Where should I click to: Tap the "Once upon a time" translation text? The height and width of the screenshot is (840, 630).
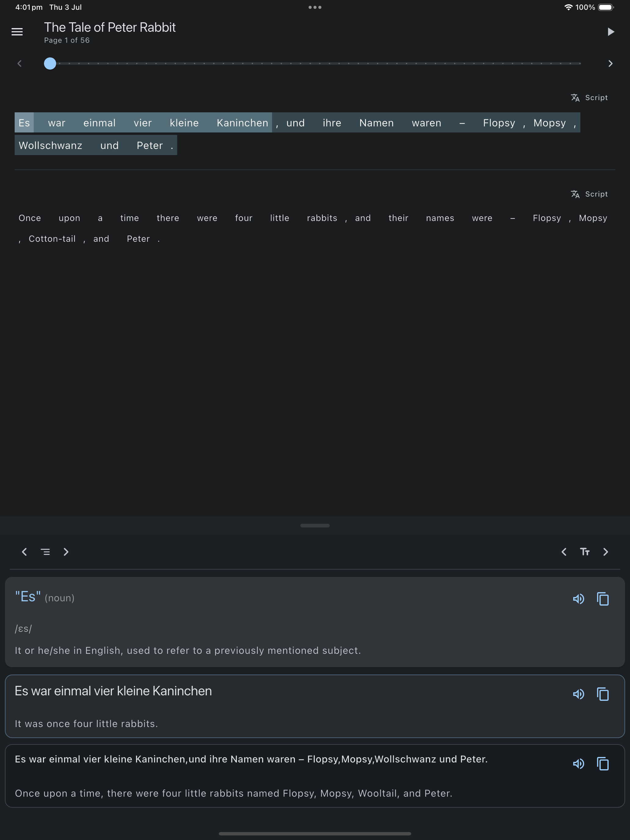click(234, 793)
